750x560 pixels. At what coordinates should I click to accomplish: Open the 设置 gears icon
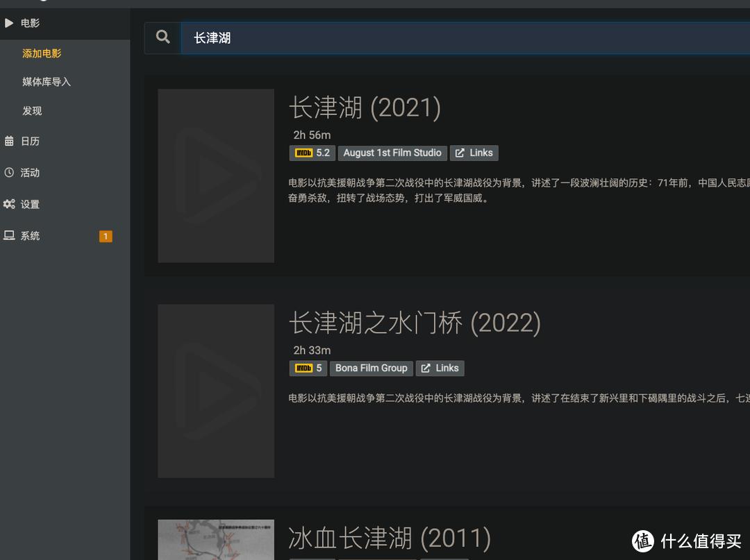tap(9, 203)
